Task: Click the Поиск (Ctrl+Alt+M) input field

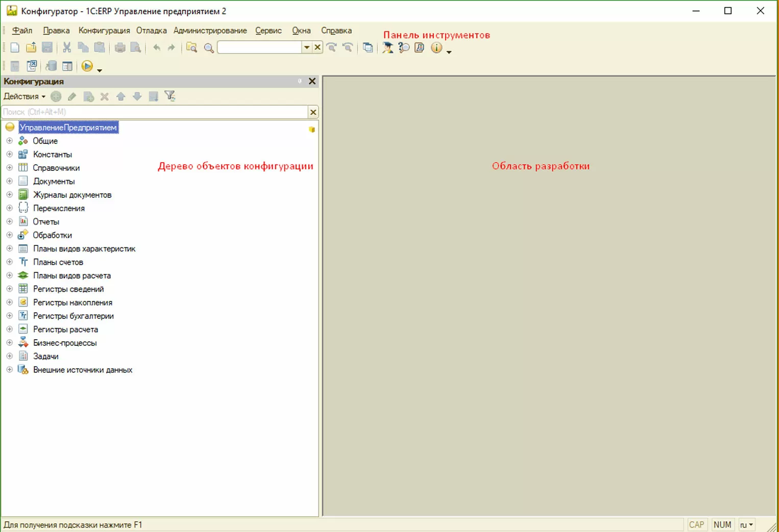Action: tap(153, 112)
